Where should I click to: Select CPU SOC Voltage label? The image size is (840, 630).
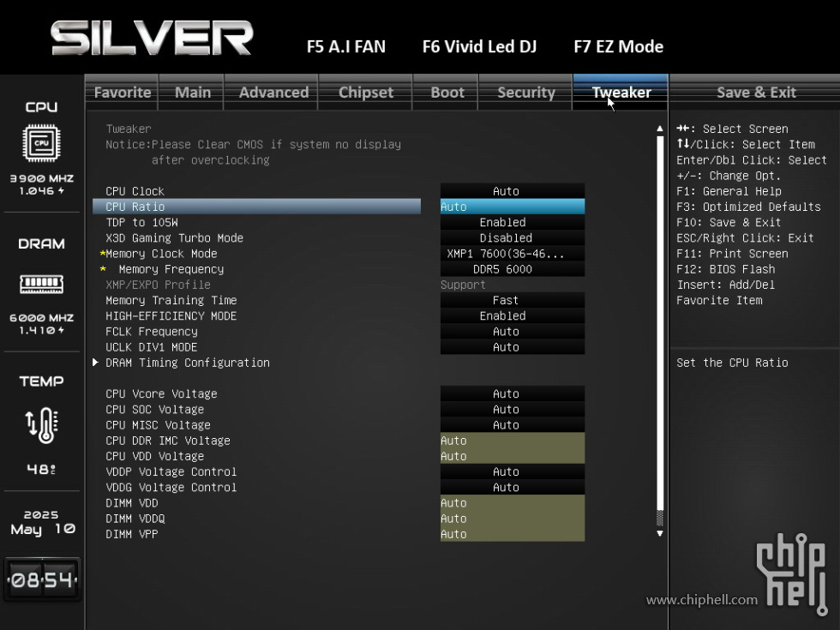[x=155, y=410]
